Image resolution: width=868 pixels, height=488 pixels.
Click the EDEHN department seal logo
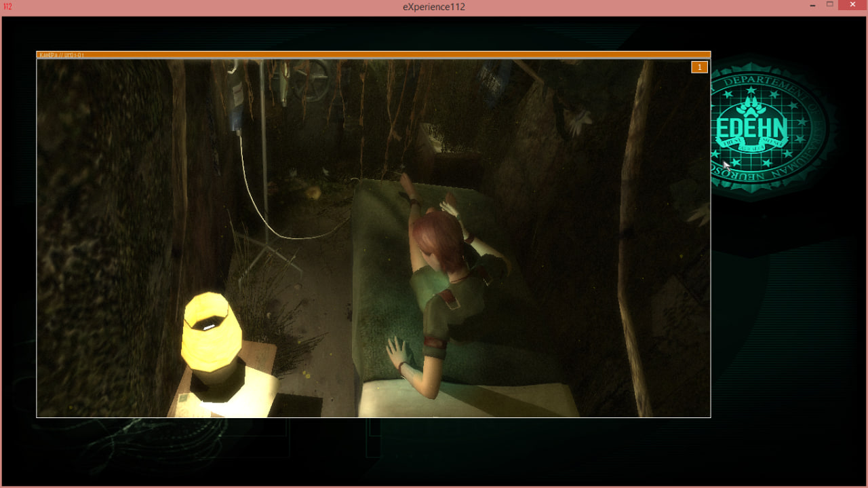769,126
